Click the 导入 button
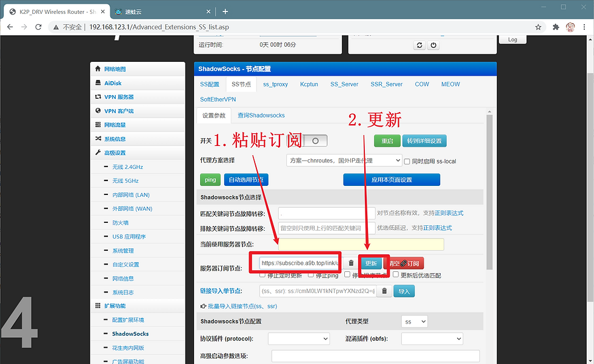The height and width of the screenshot is (364, 594). [x=404, y=291]
